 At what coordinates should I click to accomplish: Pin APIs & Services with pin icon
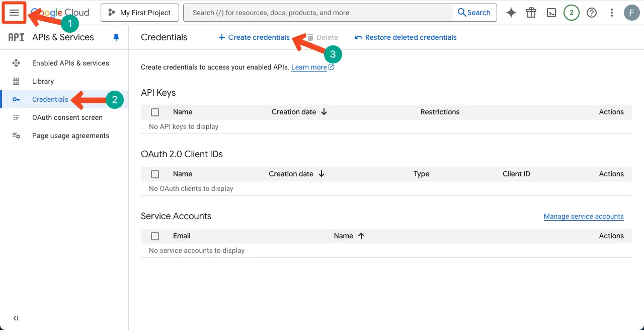point(116,37)
